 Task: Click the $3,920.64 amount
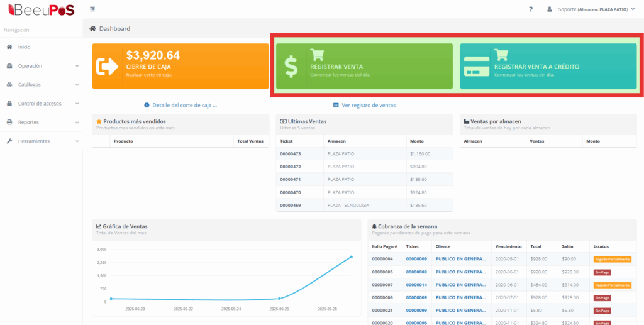(x=153, y=55)
